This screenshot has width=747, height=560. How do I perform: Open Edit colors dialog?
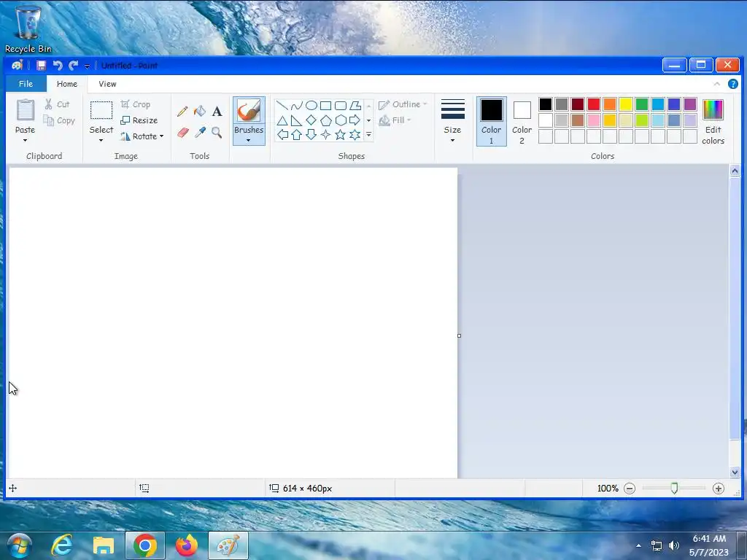point(713,122)
